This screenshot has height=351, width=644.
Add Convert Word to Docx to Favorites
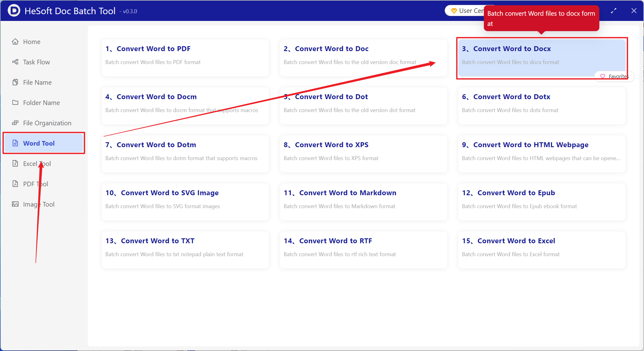coord(614,76)
